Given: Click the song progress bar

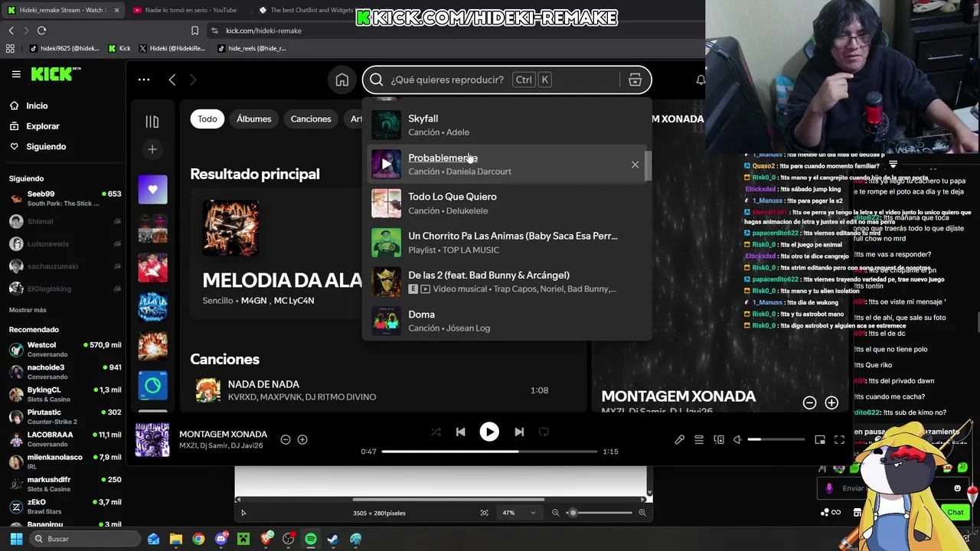Looking at the screenshot, I should pyautogui.click(x=488, y=452).
